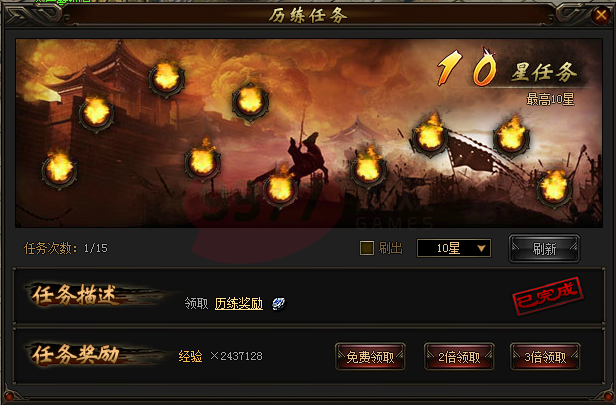Select the fire orb beside the tattered flag
Screen dimensions: 616x405
click(x=429, y=136)
